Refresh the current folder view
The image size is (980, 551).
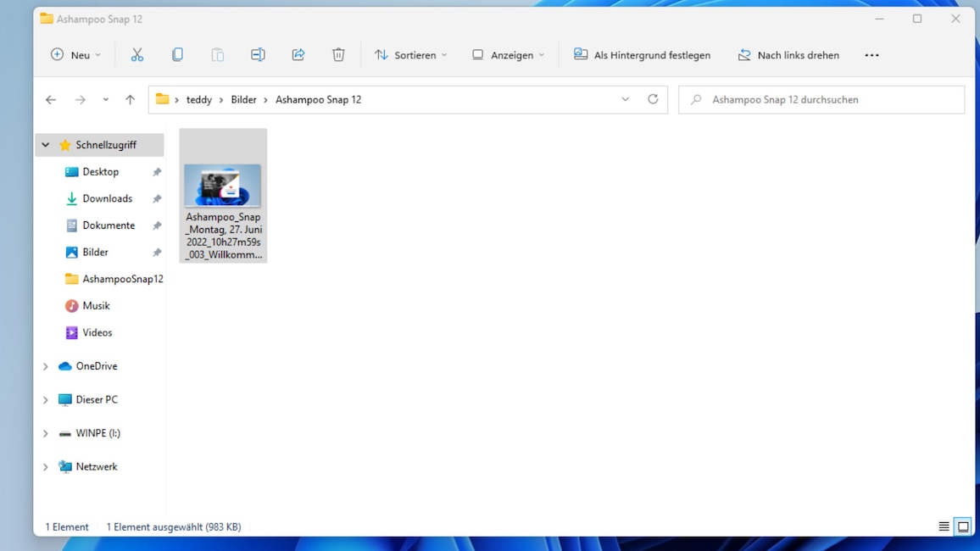coord(653,99)
